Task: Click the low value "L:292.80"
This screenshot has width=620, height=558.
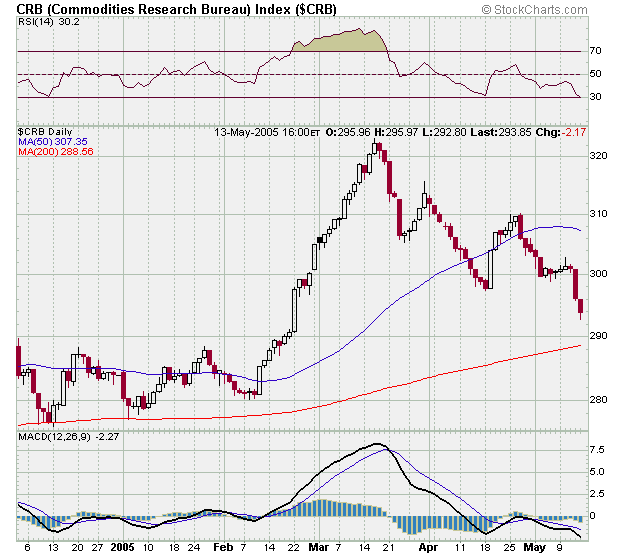Action: coord(444,132)
